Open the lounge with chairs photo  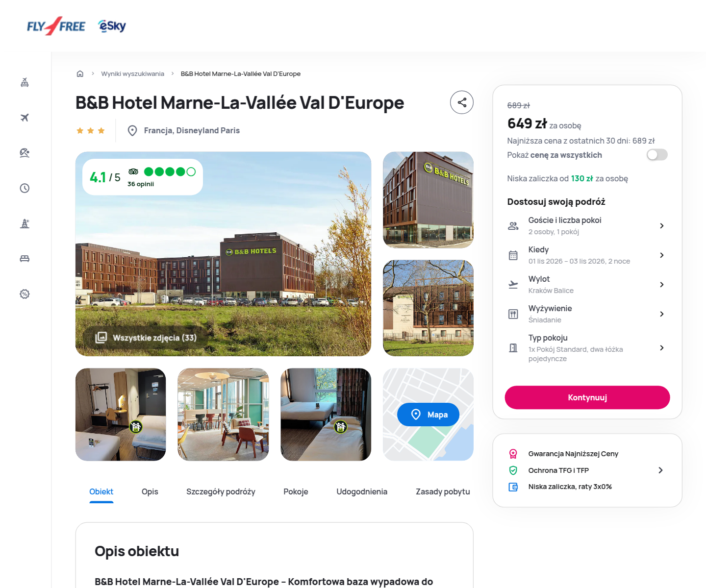coord(223,415)
